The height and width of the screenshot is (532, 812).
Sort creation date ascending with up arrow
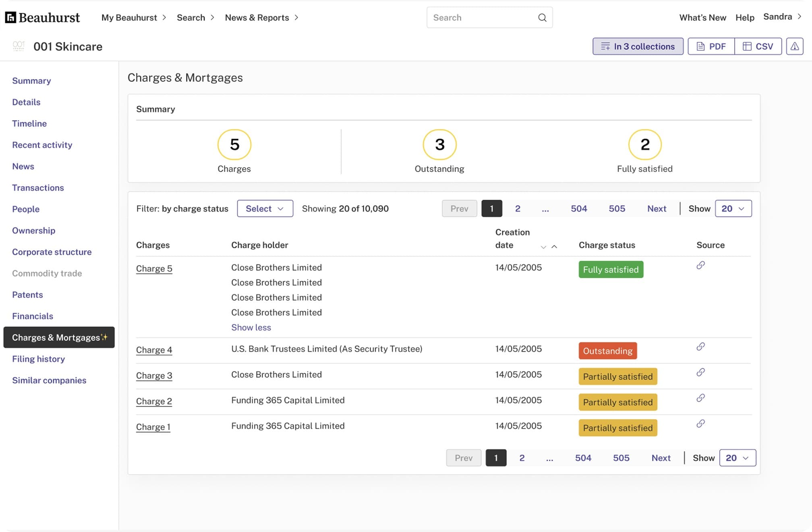[554, 247]
